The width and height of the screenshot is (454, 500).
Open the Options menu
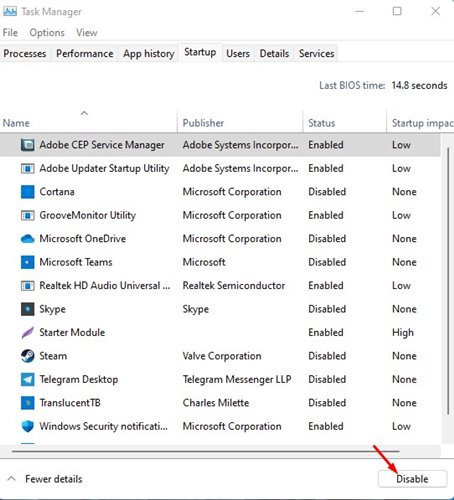tap(47, 33)
